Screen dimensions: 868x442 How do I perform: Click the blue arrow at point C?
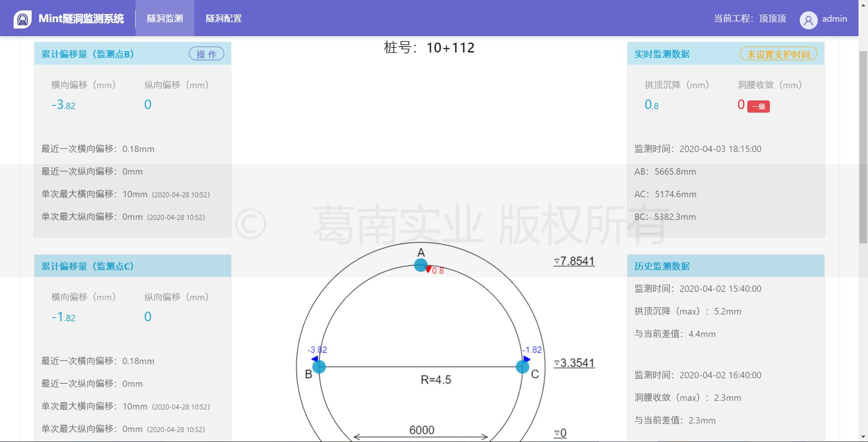tap(527, 359)
